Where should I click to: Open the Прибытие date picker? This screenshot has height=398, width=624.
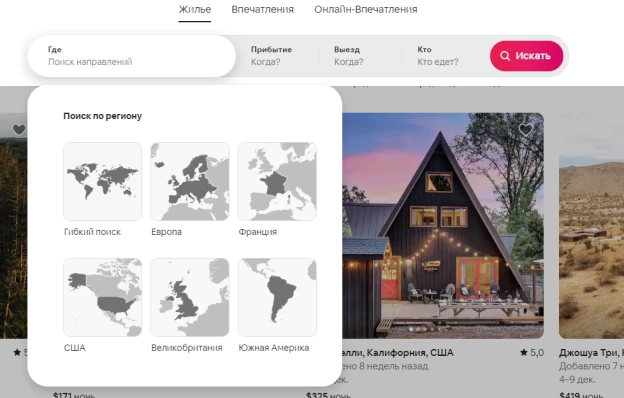277,56
